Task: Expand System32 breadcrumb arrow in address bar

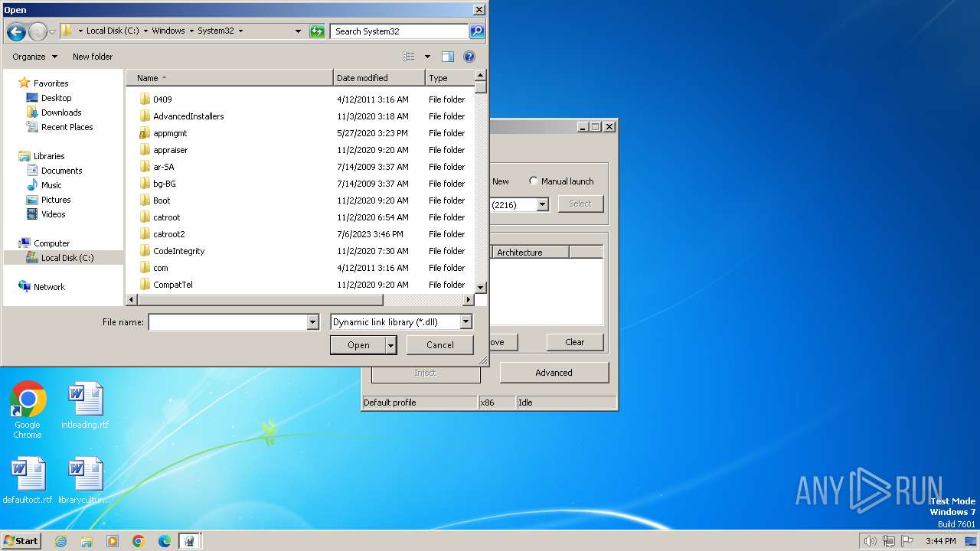Action: pos(240,31)
